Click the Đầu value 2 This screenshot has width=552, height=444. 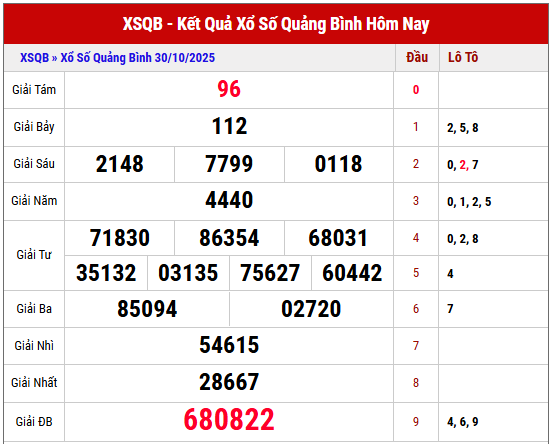tap(416, 164)
